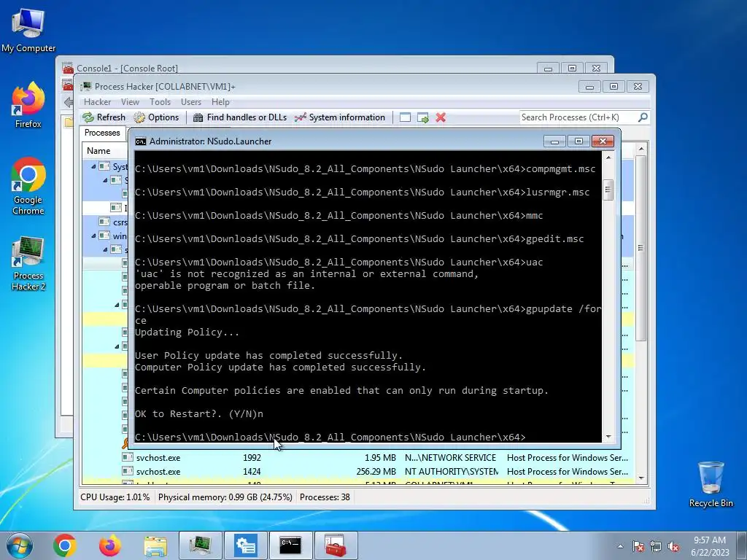Open the Users menu

tap(191, 102)
